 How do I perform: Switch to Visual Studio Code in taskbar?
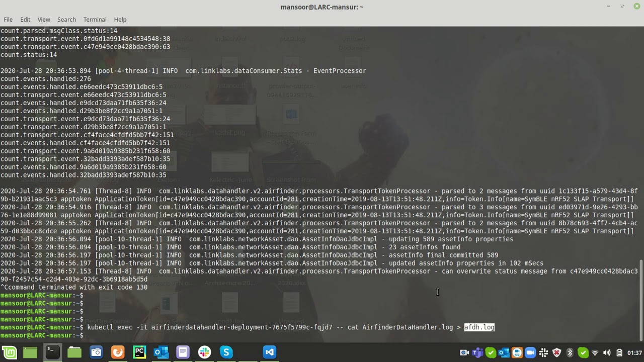coord(270,352)
